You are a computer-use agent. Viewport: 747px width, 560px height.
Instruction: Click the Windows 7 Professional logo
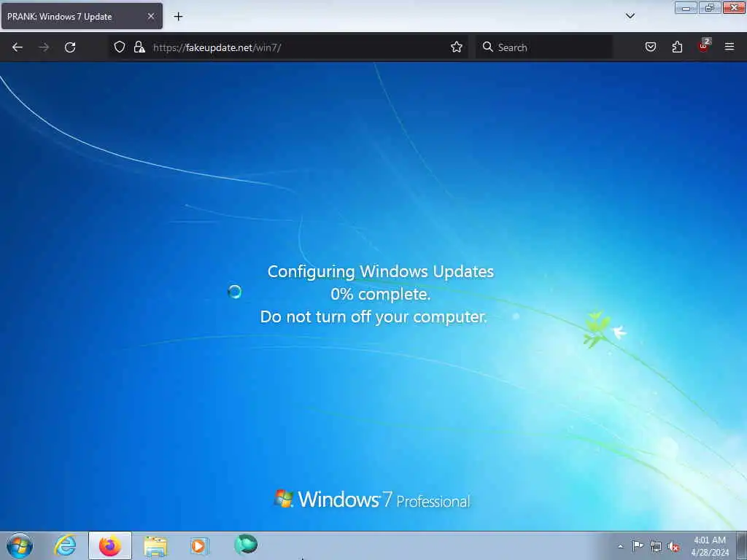372,499
